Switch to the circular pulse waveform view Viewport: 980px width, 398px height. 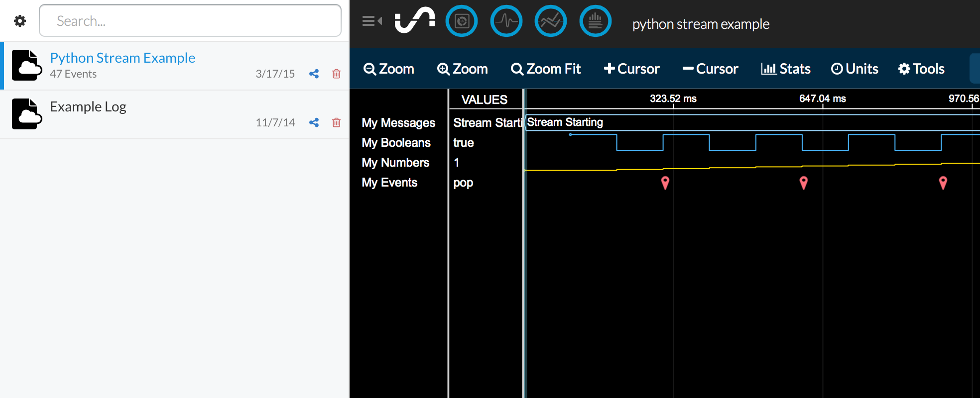point(506,21)
